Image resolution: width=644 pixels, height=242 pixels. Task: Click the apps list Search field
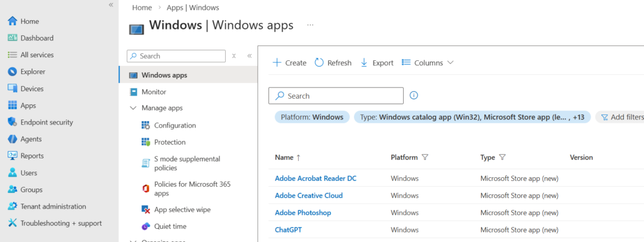click(x=336, y=96)
